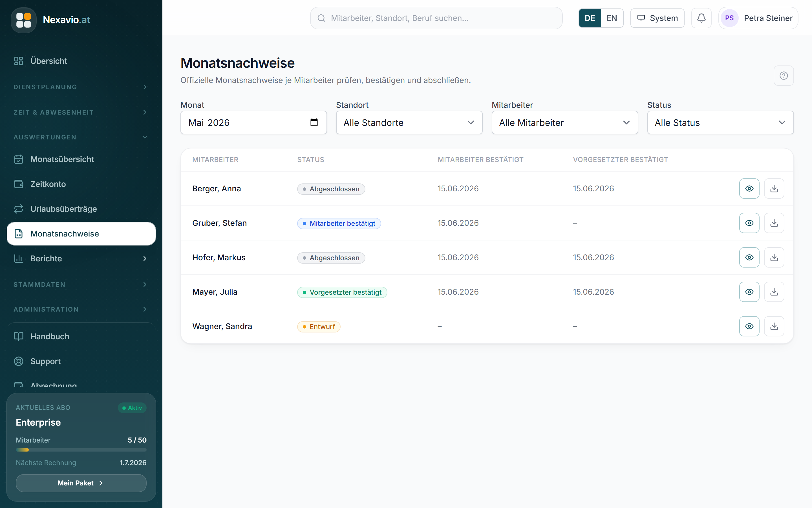The height and width of the screenshot is (508, 812).
Task: Open the Standort dropdown Alle Standorte
Action: 409,123
